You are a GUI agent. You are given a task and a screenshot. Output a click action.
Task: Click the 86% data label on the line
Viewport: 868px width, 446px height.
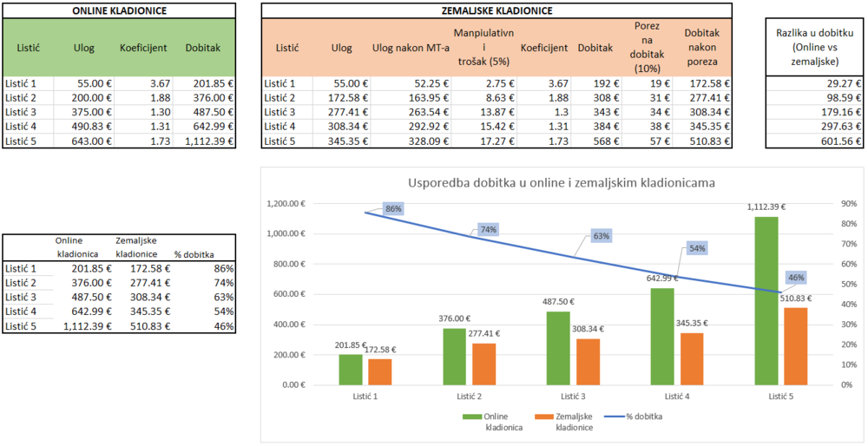[393, 209]
